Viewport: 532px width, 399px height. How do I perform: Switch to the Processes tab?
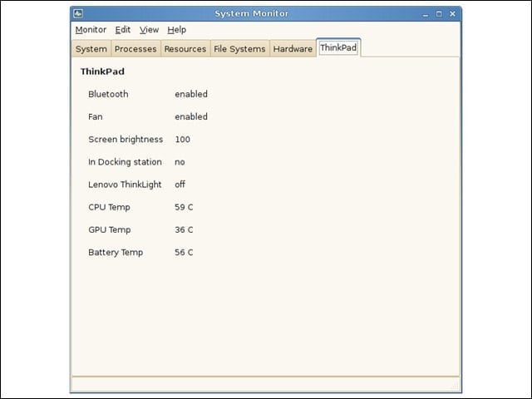[x=135, y=49]
